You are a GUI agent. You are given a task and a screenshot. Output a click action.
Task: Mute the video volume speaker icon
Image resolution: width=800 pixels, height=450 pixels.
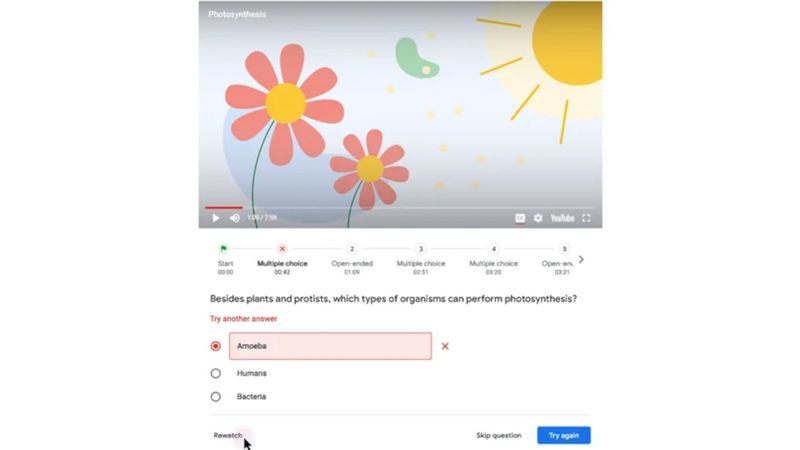tap(235, 218)
